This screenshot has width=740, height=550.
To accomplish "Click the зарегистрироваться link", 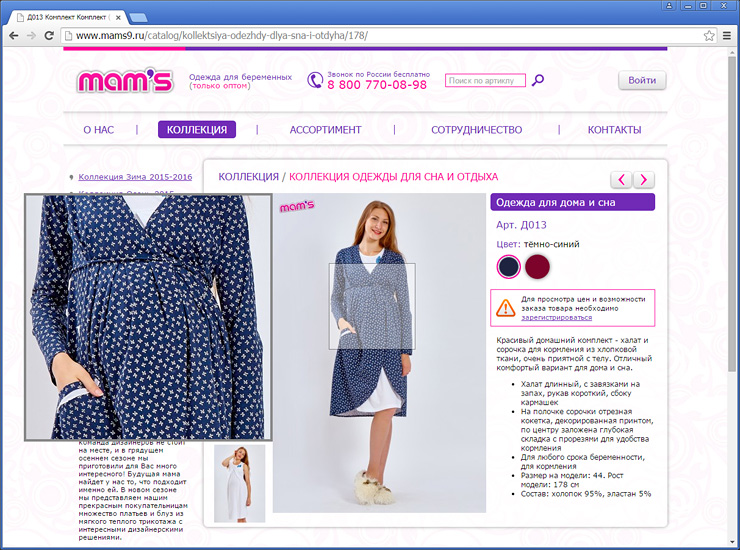I will [556, 317].
